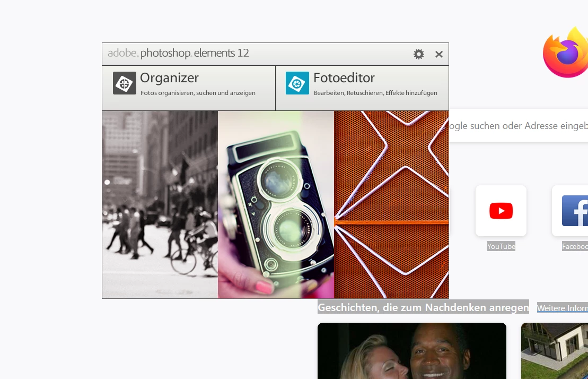This screenshot has width=588, height=379.
Task: Open the story card with two people
Action: pos(412,351)
